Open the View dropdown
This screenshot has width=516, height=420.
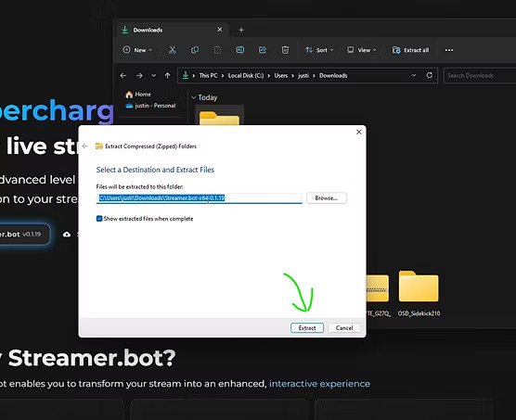361,50
